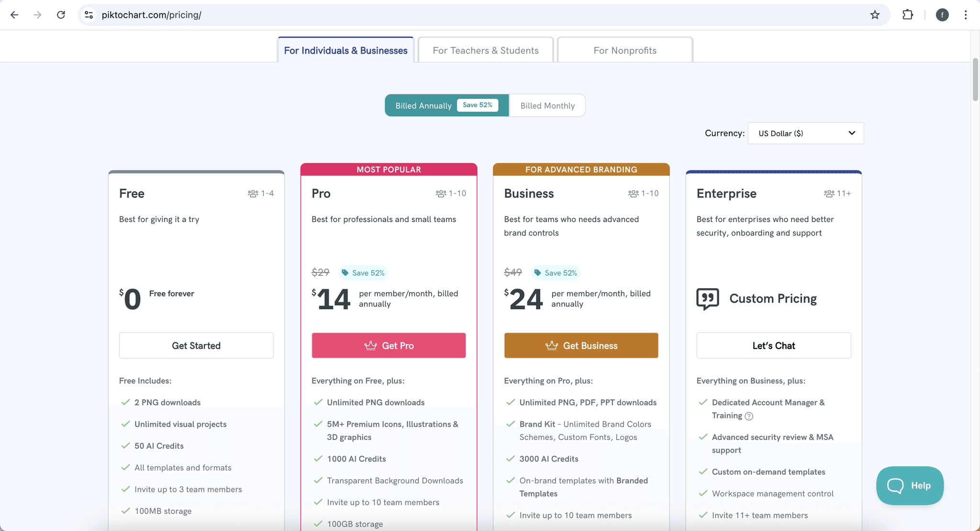Image resolution: width=980 pixels, height=531 pixels.
Task: Select the Billed Annually option
Action: [423, 105]
